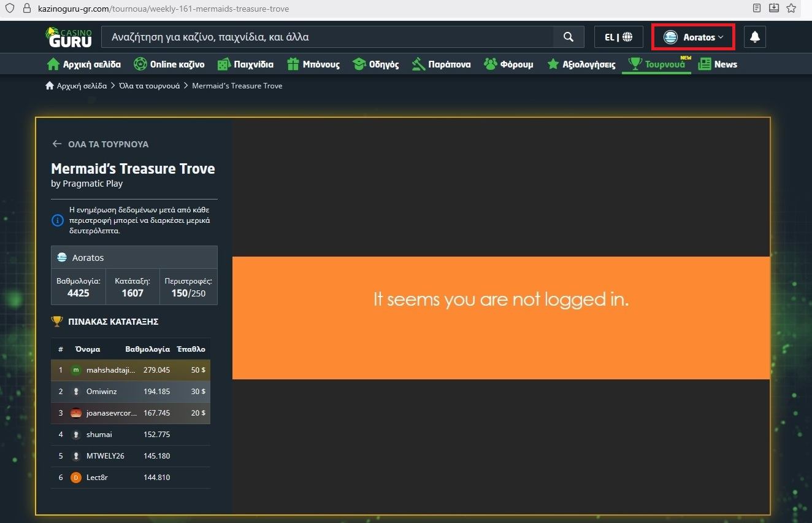Open the notifications bell

pos(754,37)
